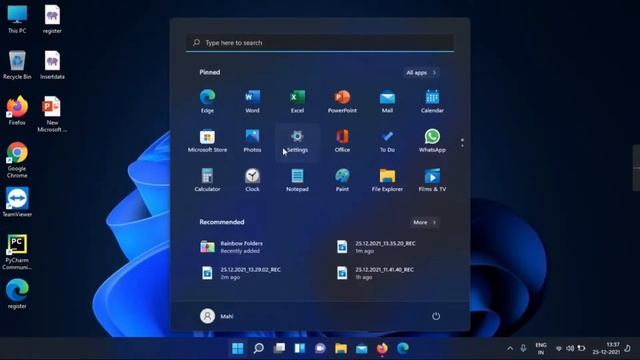Image resolution: width=640 pixels, height=360 pixels.
Task: Open Widgets from the taskbar
Action: click(300, 348)
